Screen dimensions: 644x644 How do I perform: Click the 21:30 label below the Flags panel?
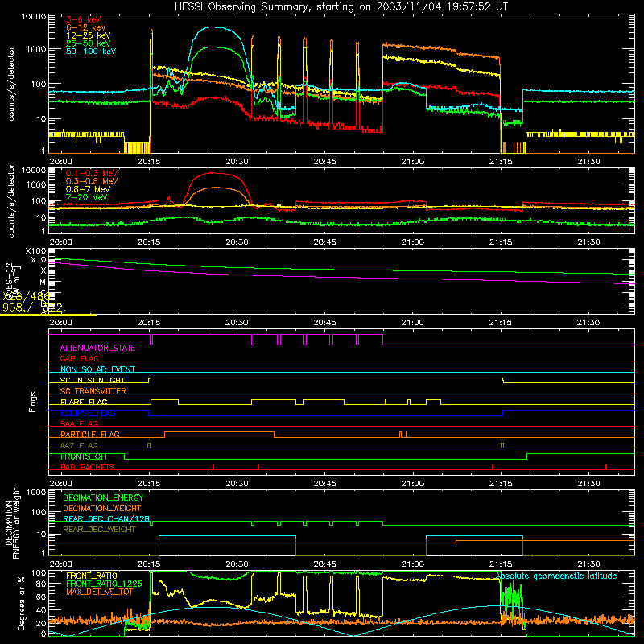tap(588, 484)
